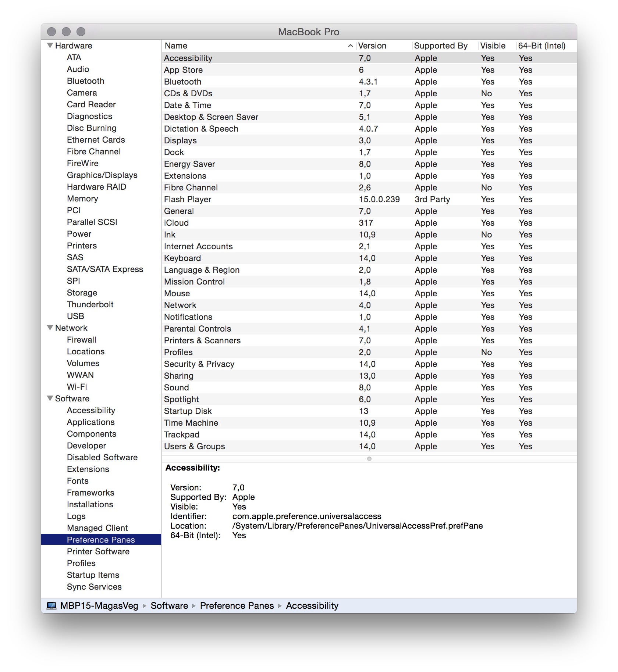618x672 pixels.
Task: Select the Accessibility row in table
Action: point(369,58)
